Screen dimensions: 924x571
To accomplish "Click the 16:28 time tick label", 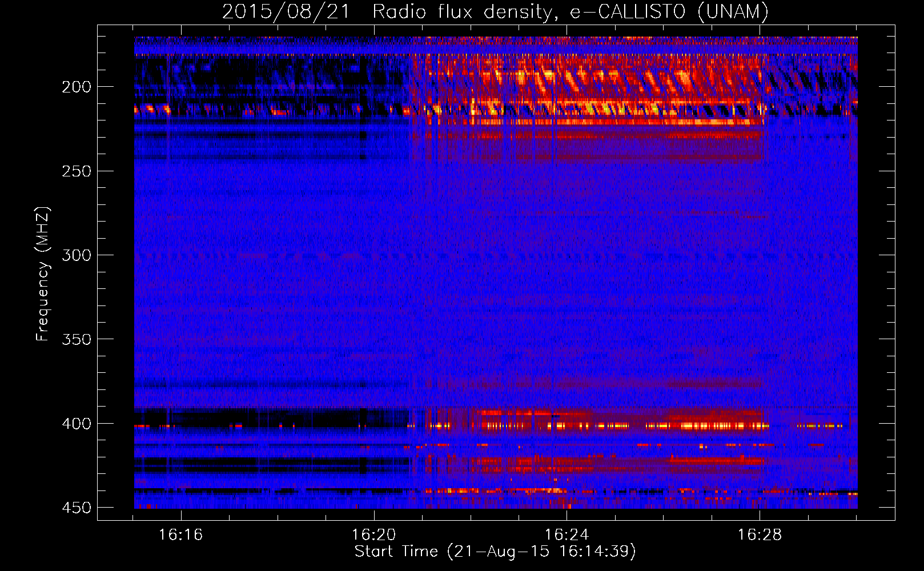I will click(x=760, y=535).
